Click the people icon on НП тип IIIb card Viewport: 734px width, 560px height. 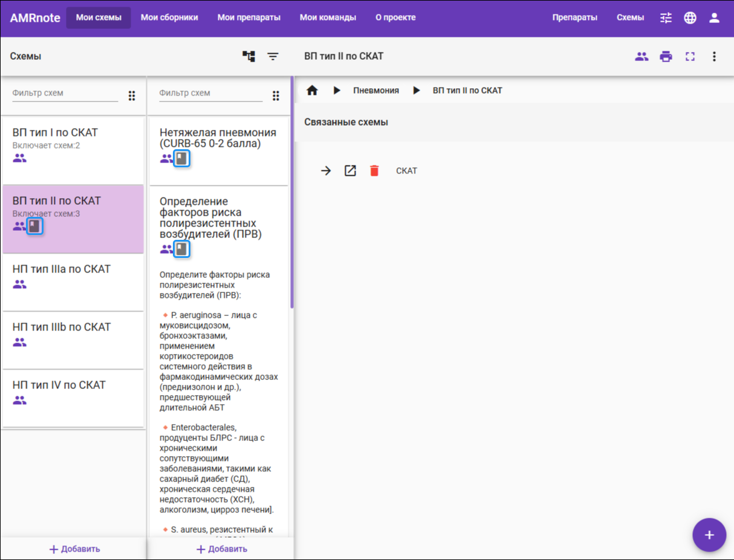click(19, 342)
